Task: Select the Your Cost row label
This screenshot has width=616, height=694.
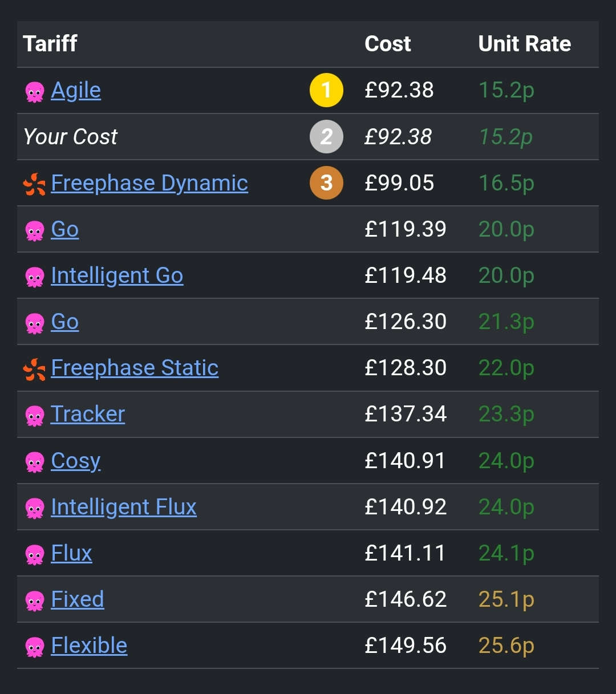Action: tap(71, 137)
